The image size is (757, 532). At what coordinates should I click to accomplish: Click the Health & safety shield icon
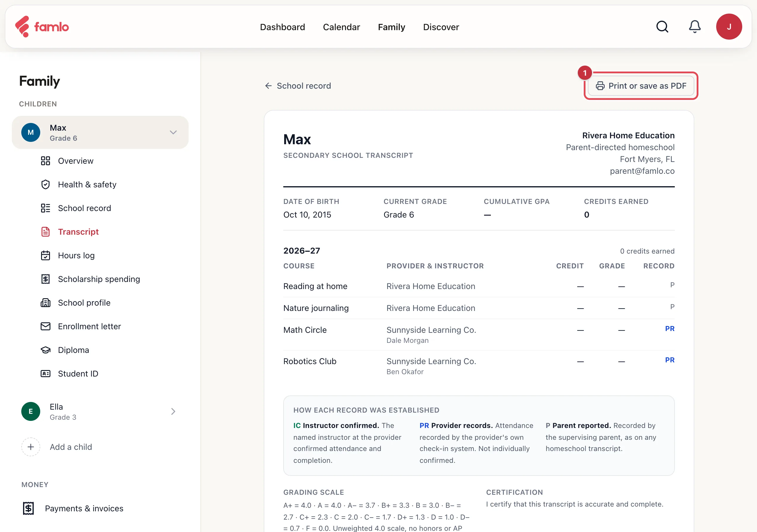[x=46, y=185]
